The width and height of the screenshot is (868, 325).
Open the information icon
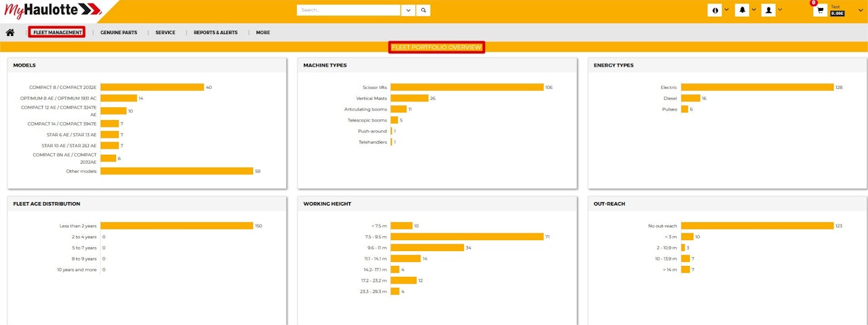(x=715, y=10)
